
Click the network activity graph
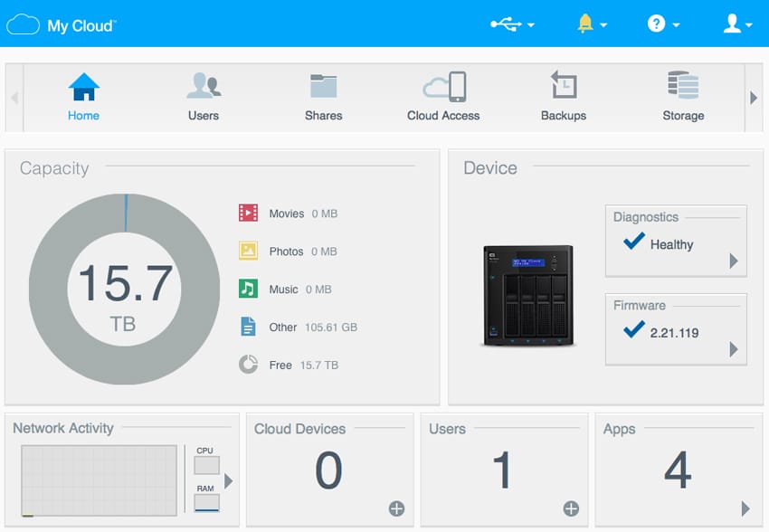click(100, 480)
